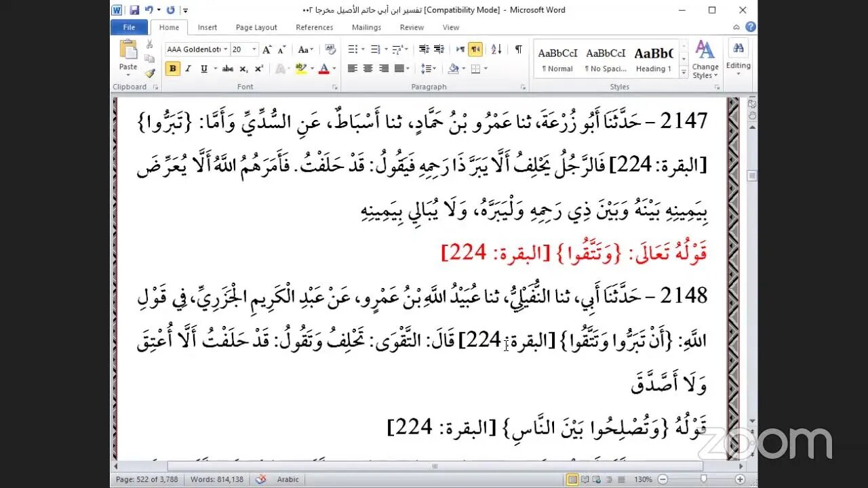Toggle bold formatting
This screenshot has width=868, height=488.
point(173,68)
